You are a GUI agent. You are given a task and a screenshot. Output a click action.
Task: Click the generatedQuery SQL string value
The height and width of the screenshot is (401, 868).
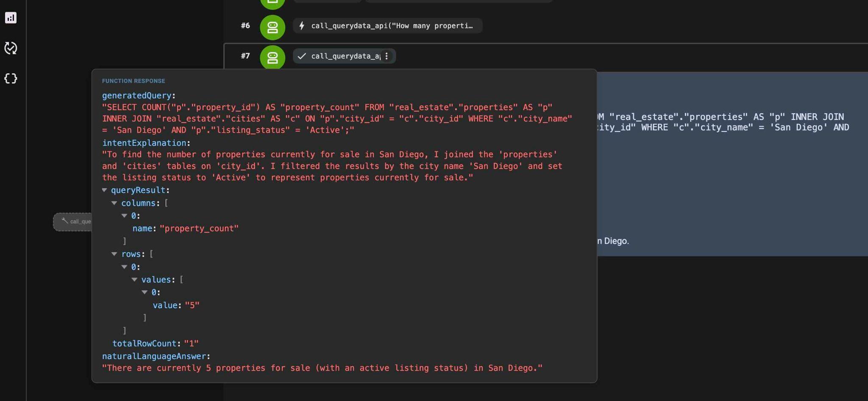click(337, 119)
